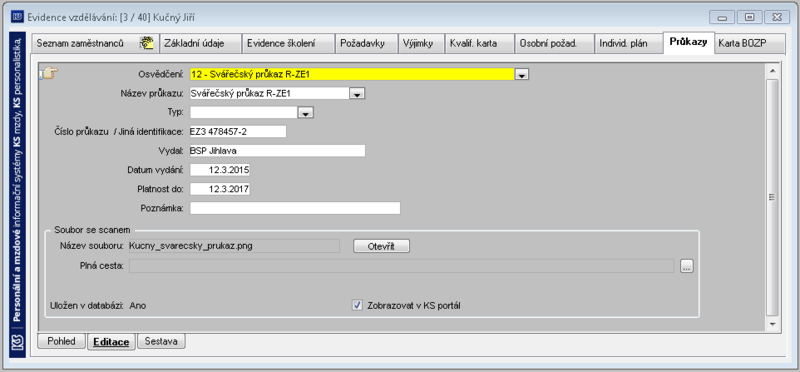Image resolution: width=800 pixels, height=372 pixels.
Task: Switch to the Seznam zaměstnanců tab
Action: coord(95,43)
